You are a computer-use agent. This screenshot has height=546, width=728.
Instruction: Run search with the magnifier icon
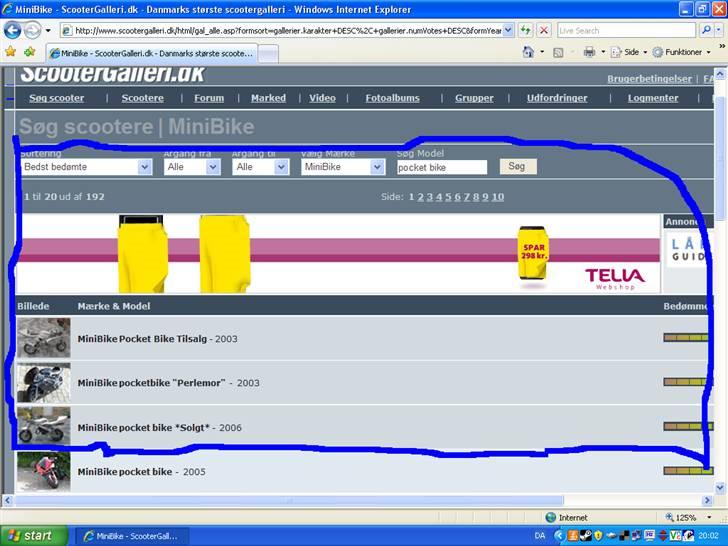[x=706, y=31]
